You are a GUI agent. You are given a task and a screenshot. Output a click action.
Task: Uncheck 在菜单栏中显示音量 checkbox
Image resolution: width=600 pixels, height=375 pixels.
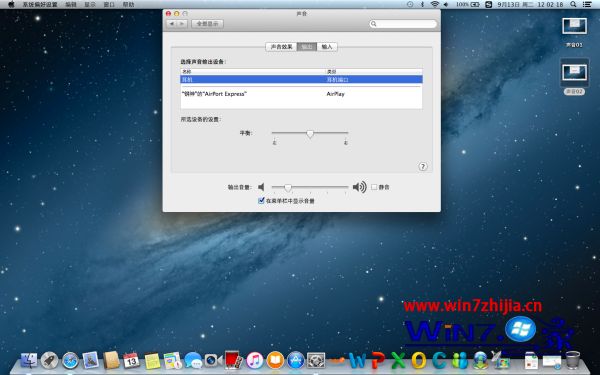click(x=261, y=201)
